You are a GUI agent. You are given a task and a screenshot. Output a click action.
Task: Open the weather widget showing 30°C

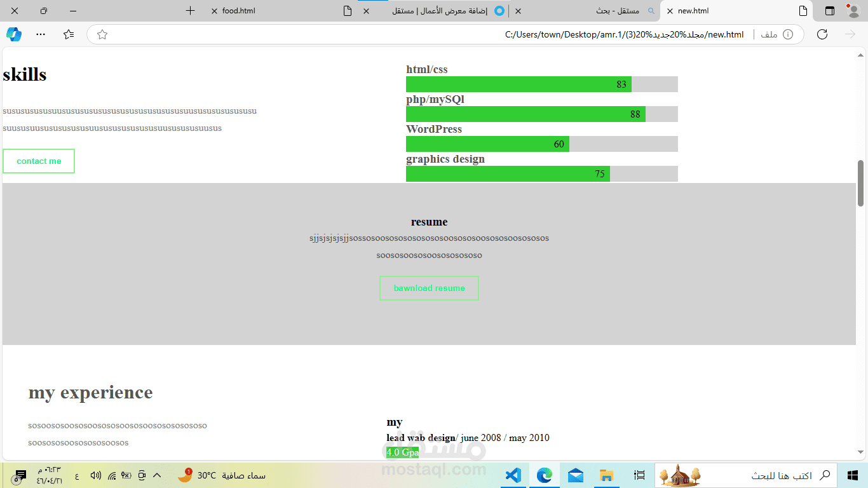click(222, 475)
